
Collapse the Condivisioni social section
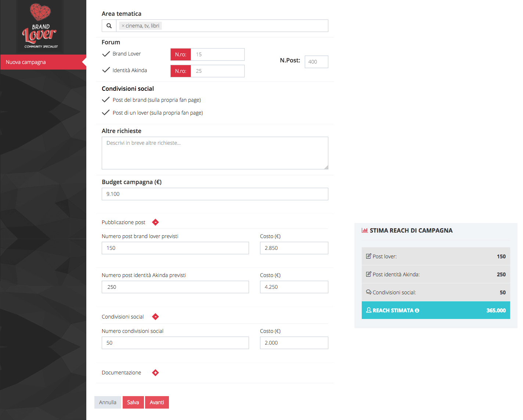[x=155, y=317]
